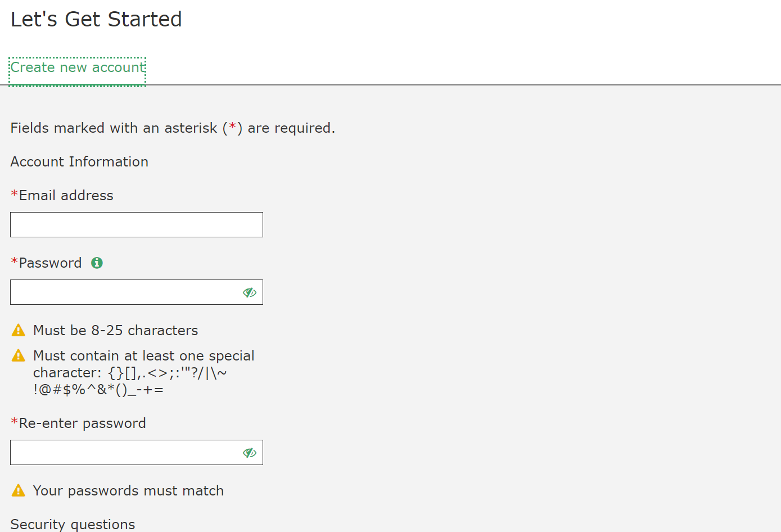The width and height of the screenshot is (781, 532).
Task: Open the Create new account tab
Action: pyautogui.click(x=78, y=67)
